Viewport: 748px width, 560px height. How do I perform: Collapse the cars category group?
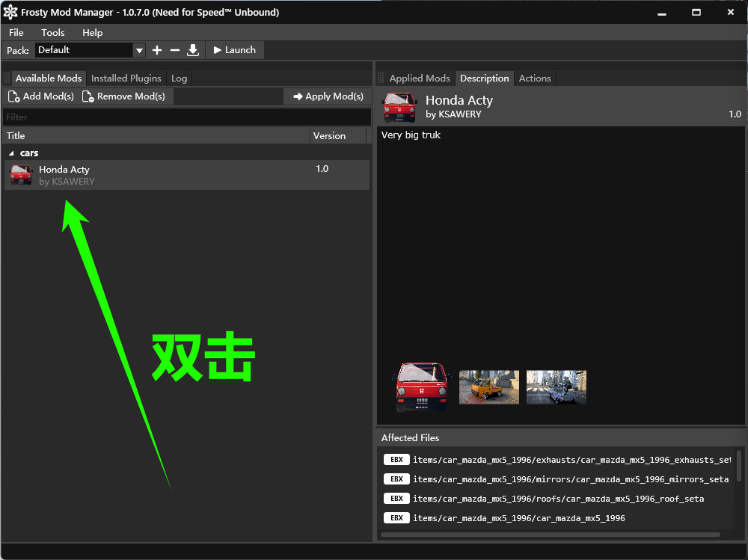(x=11, y=153)
